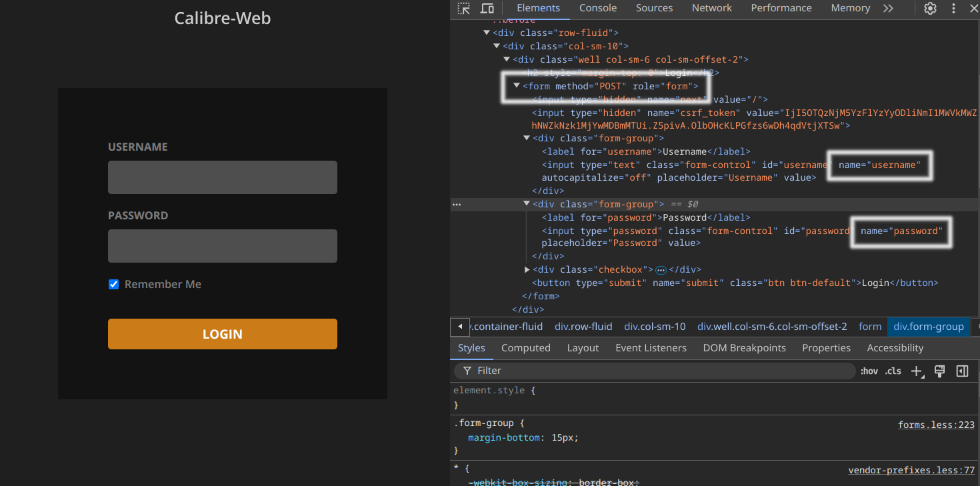
Task: Click the Password input field
Action: 223,246
